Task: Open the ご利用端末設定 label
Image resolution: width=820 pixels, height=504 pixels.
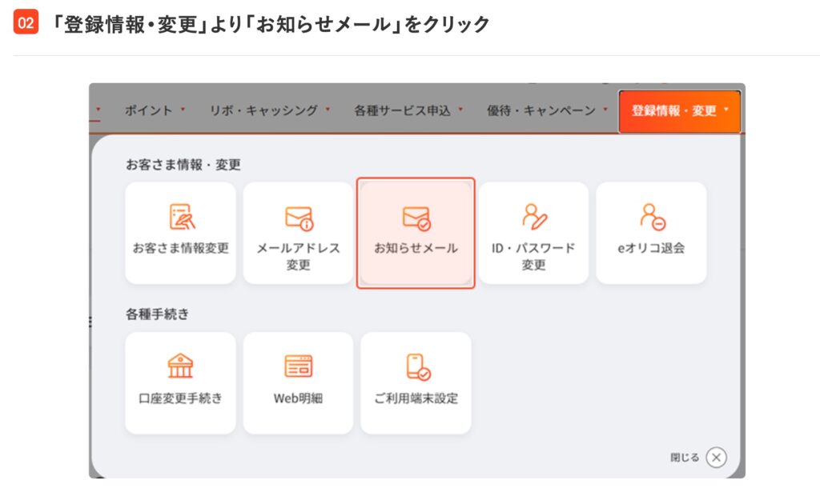Action: (x=416, y=398)
